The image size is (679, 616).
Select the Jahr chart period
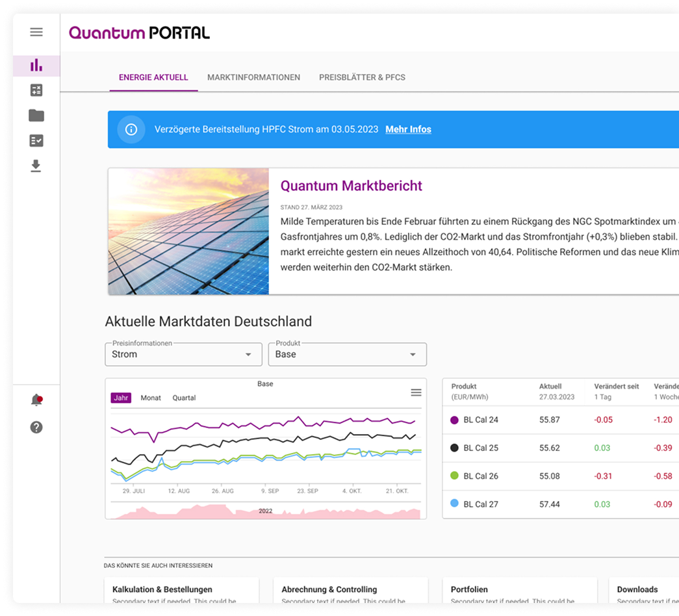pos(121,398)
